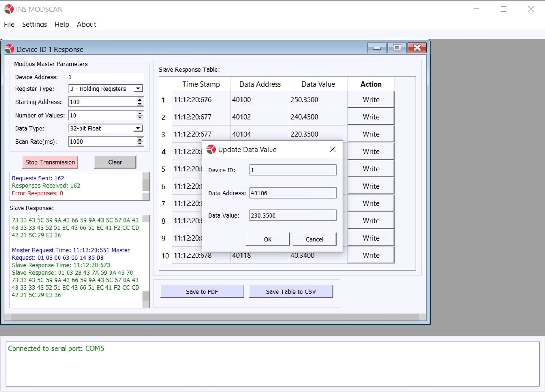Viewport: 545px width, 392px height.
Task: Open the Help menu
Action: point(62,24)
